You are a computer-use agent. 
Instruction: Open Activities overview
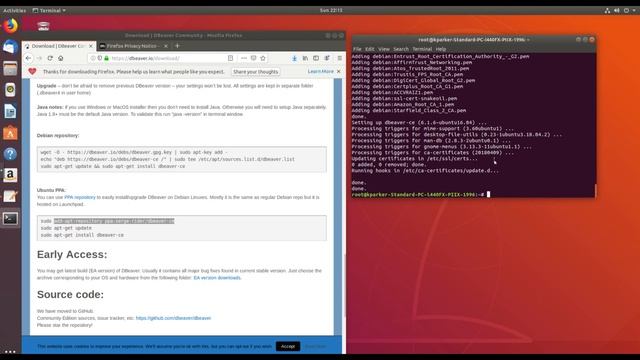coord(14,10)
